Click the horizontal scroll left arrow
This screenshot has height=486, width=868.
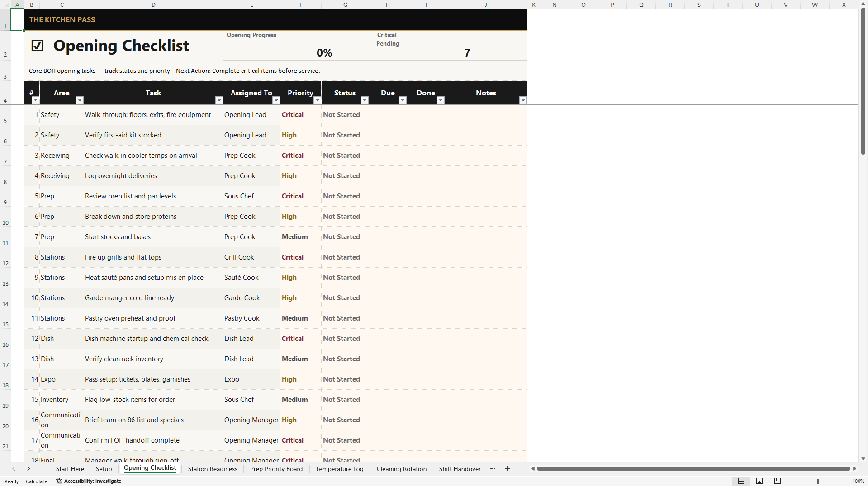tap(533, 469)
